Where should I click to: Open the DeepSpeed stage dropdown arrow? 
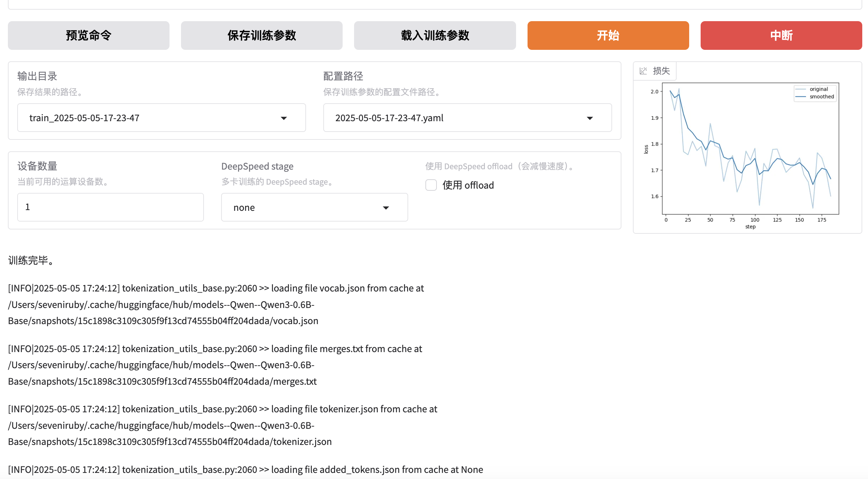point(386,208)
